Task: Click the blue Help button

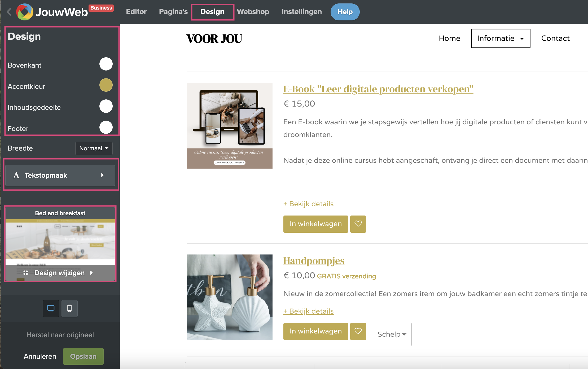Action: (345, 12)
